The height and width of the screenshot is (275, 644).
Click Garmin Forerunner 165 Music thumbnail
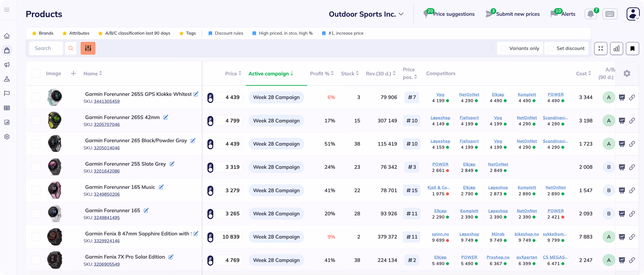(55, 190)
